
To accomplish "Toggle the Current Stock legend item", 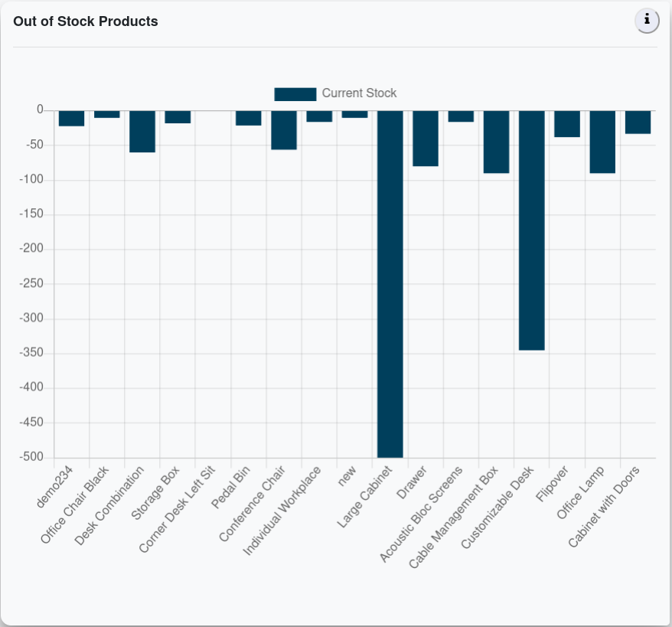I will tap(359, 93).
